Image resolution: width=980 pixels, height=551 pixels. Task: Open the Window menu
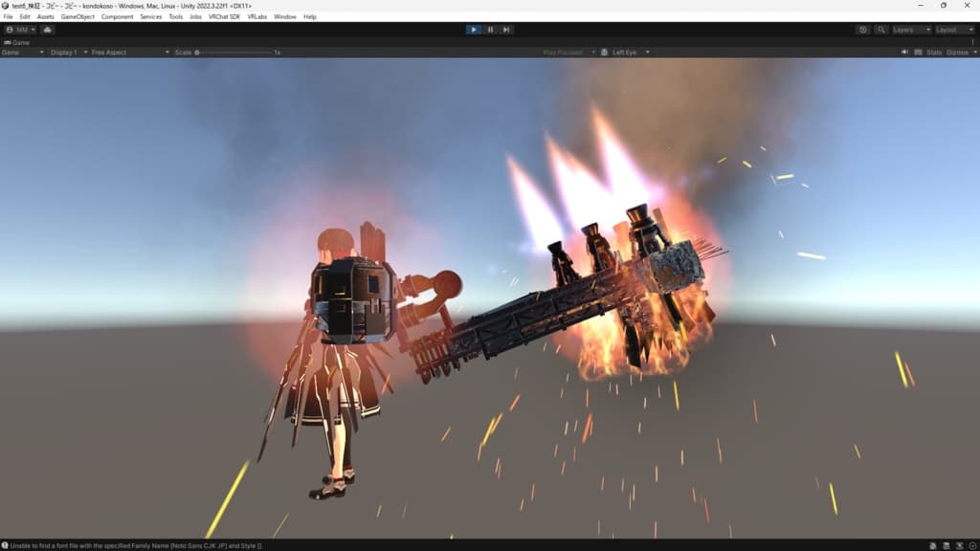(x=285, y=17)
